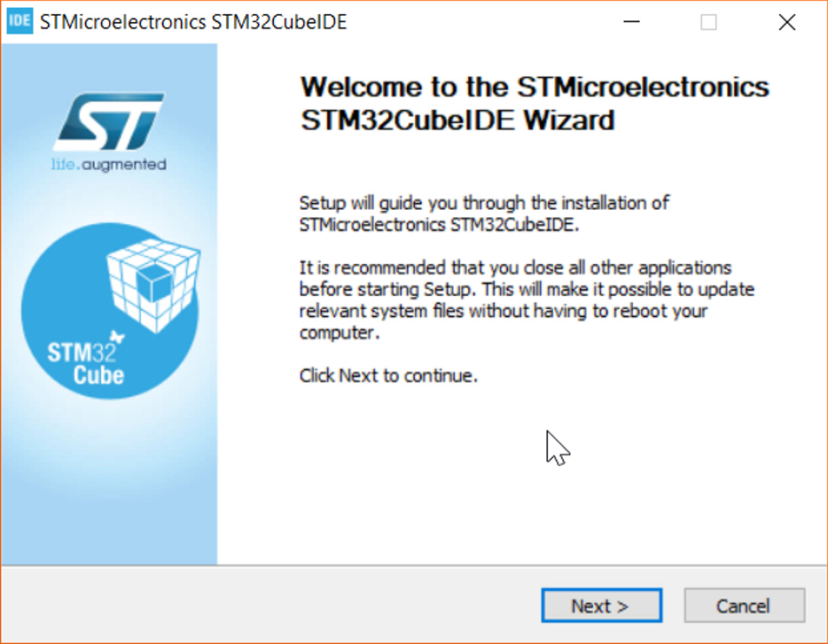The width and height of the screenshot is (828, 644).
Task: Click the 'Click Next to continue' instruction line
Action: 387,375
